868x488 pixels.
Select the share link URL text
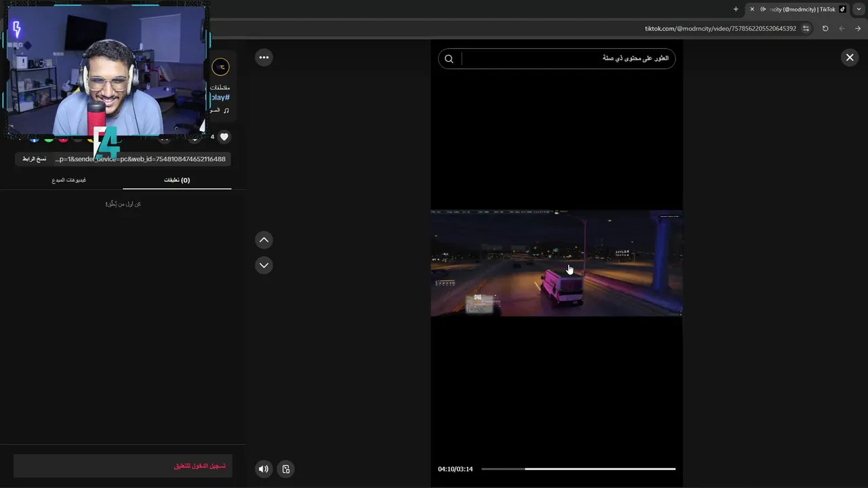point(140,159)
